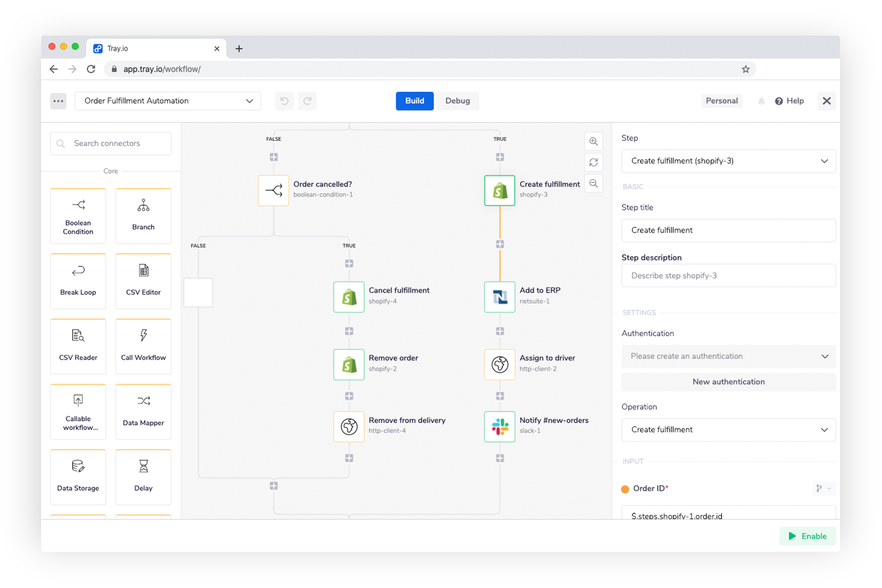Click the Create fulfillment Shopify node

500,188
